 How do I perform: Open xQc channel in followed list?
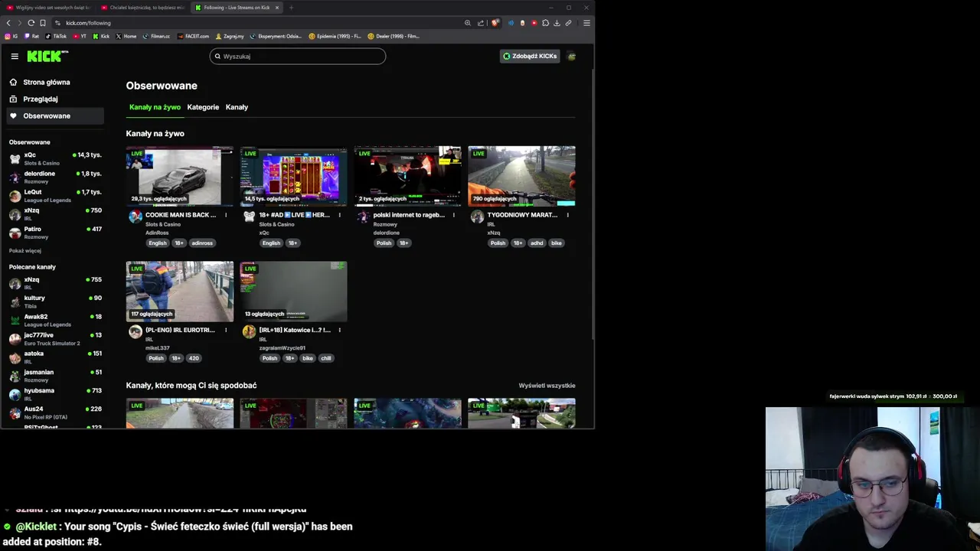(x=55, y=158)
